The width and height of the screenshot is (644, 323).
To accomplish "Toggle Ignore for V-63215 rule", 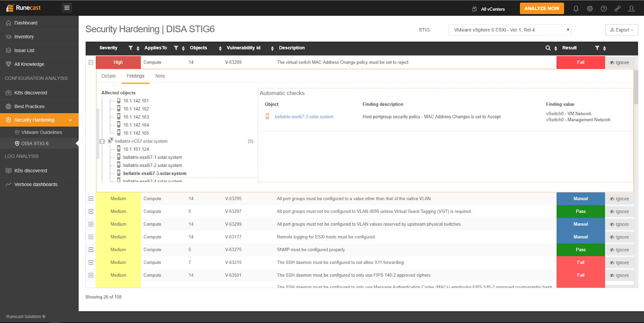I will (x=619, y=263).
